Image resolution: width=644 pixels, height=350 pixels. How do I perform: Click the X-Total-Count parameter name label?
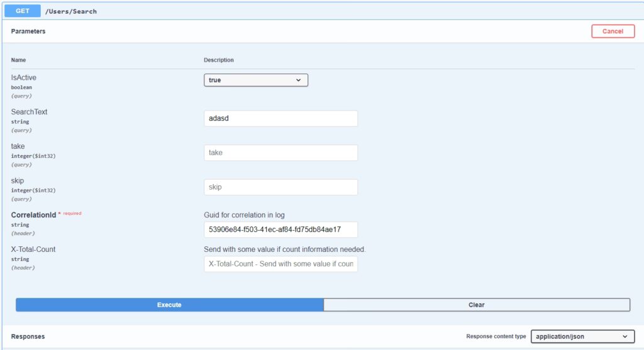[33, 249]
